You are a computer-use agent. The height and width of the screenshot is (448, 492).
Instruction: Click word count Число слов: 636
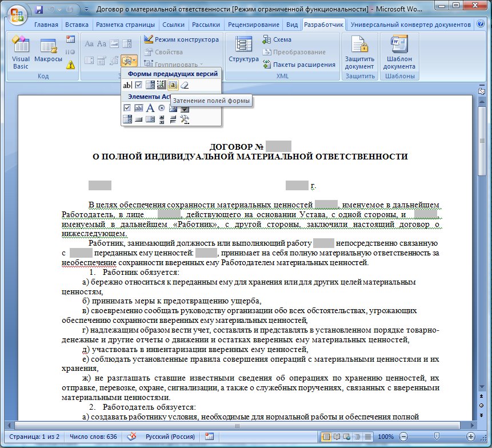[x=93, y=437]
